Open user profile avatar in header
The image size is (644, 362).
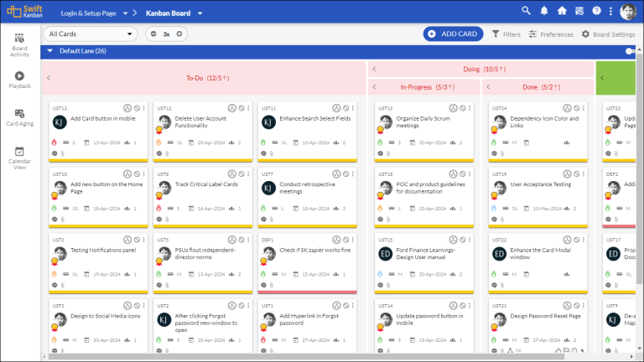click(x=628, y=12)
